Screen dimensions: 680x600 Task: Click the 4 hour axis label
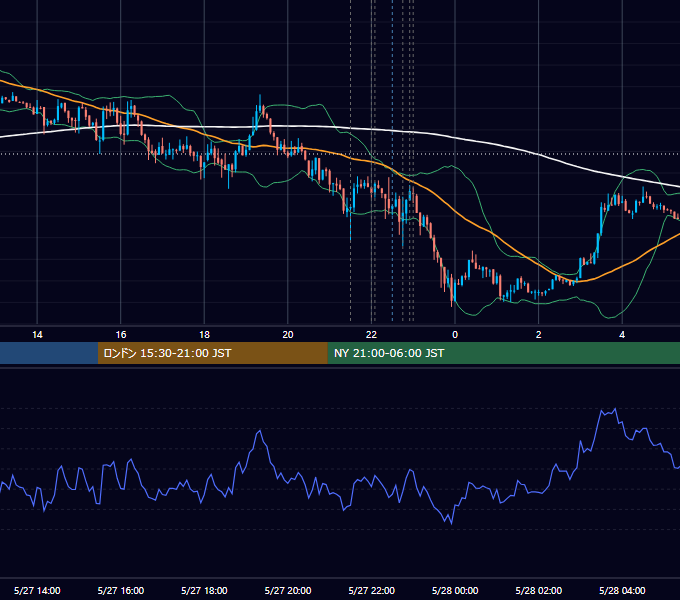point(622,335)
